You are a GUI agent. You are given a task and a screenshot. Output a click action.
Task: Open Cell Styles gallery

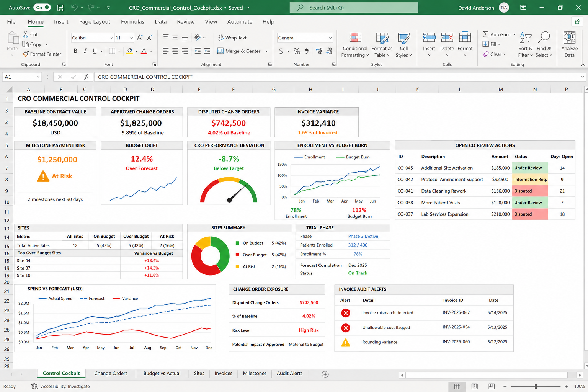(x=404, y=45)
